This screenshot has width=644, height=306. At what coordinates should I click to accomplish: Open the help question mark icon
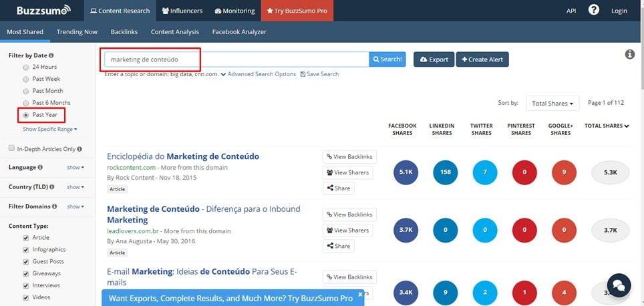(x=593, y=10)
